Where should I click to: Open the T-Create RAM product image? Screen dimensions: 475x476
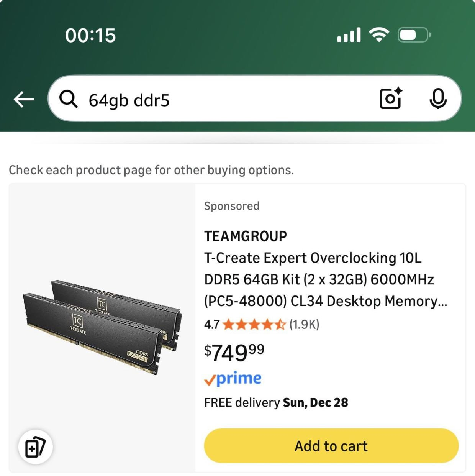tap(102, 328)
